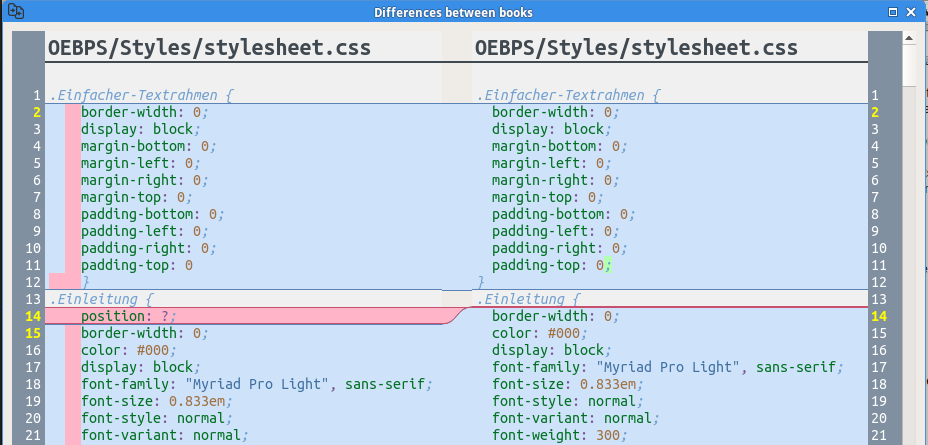The height and width of the screenshot is (445, 928).
Task: Click the deleted 'position: ?;' line
Action: pyautogui.click(x=127, y=316)
